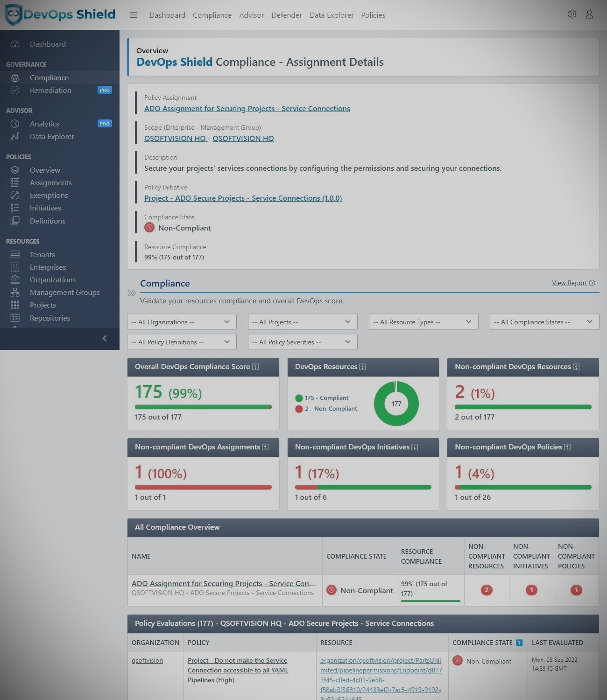Click the red non-compliant resources badge showing 2
Viewport: 607px width, 700px height.
[x=487, y=590]
